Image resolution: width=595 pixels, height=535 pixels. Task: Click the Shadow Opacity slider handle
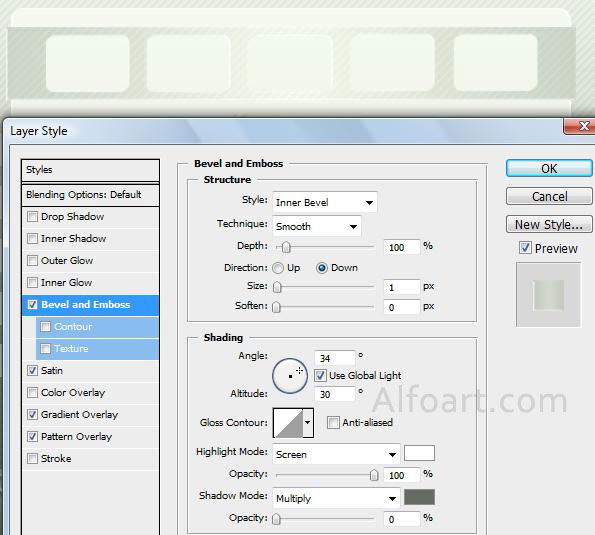(277, 519)
